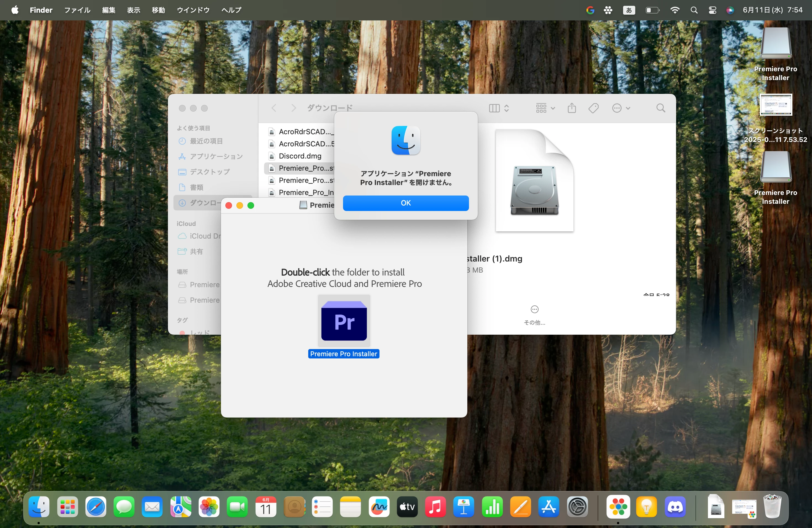
Task: Open the column view switcher in Finder
Action: click(499, 108)
